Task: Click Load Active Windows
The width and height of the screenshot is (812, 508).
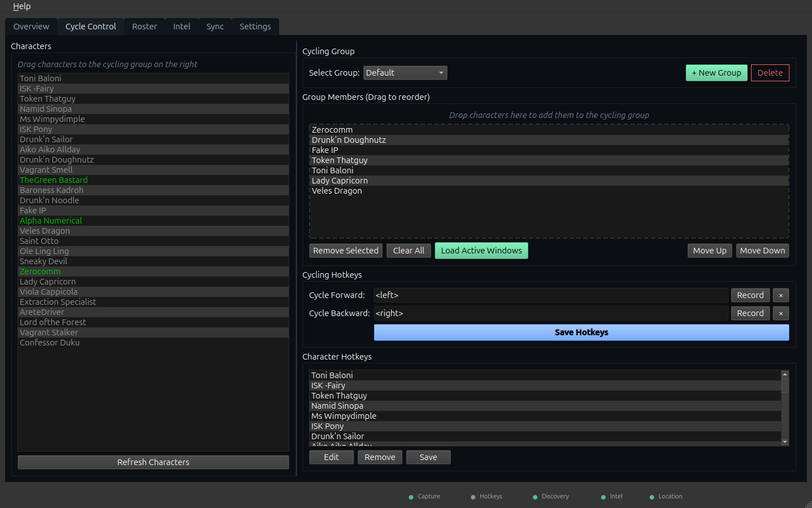Action: (482, 251)
